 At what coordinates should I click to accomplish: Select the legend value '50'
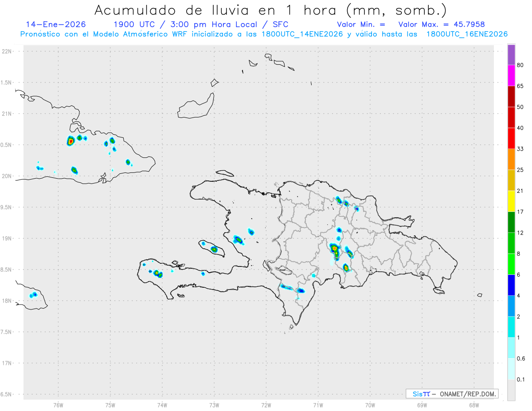[x=520, y=107]
